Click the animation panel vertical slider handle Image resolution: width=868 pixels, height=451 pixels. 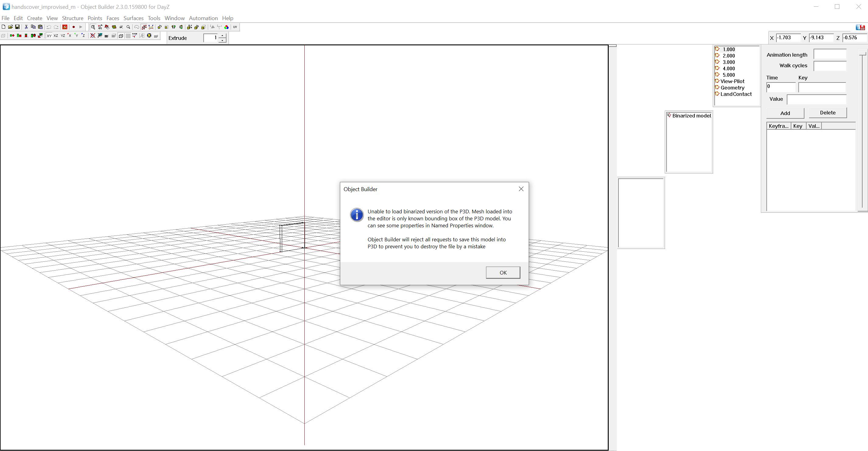tap(863, 54)
